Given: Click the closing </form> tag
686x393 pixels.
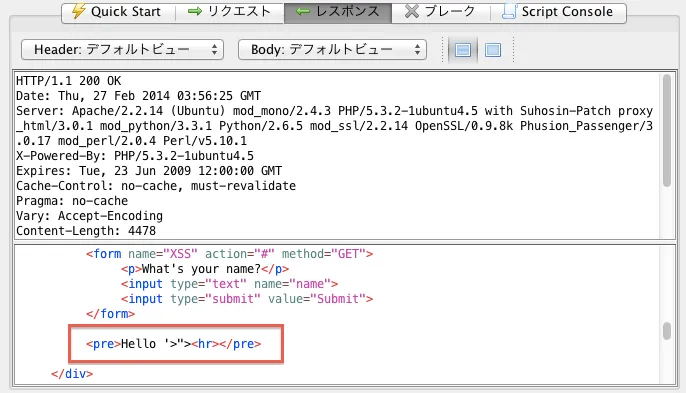Looking at the screenshot, I should point(110,314).
